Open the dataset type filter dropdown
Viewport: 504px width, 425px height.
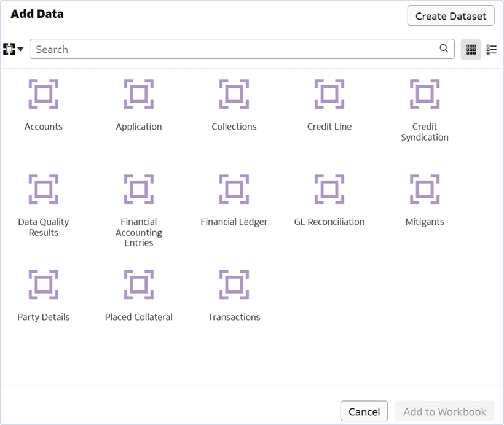tap(13, 49)
